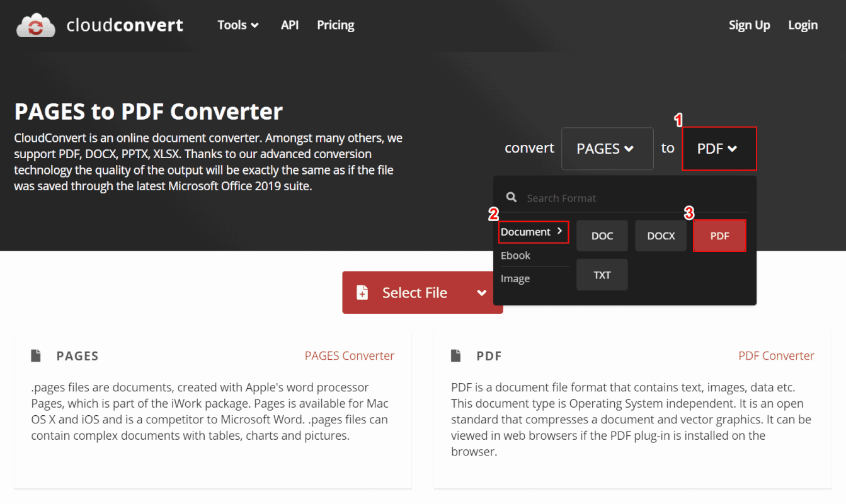Open the PDF target format dropdown

click(x=719, y=149)
